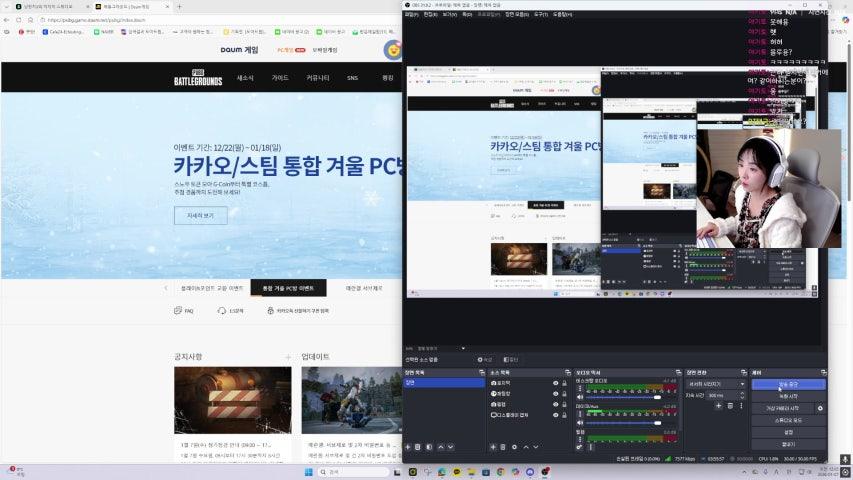Select the 가이드 menu on PUBG navigation
The width and height of the screenshot is (853, 480).
pyautogui.click(x=280, y=77)
